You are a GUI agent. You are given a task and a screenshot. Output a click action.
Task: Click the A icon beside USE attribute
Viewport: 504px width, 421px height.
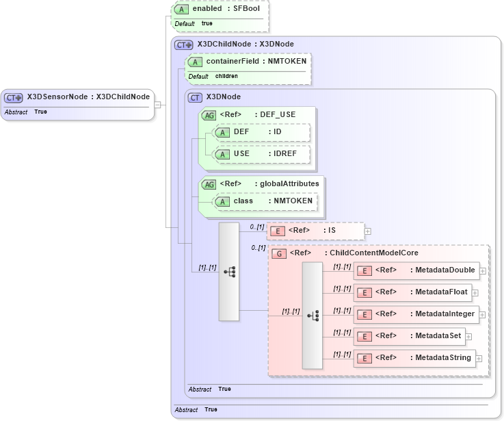click(x=222, y=155)
